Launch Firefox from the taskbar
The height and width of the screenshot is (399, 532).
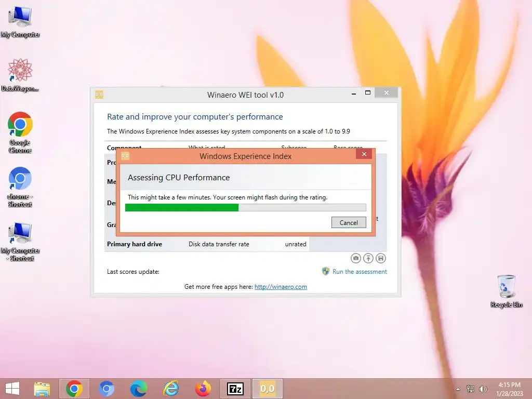pyautogui.click(x=203, y=389)
